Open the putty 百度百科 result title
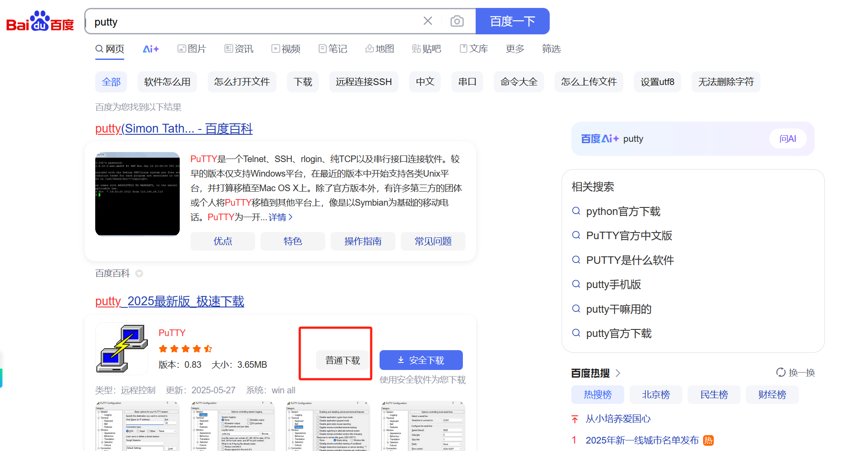Image resolution: width=868 pixels, height=451 pixels. tap(174, 129)
